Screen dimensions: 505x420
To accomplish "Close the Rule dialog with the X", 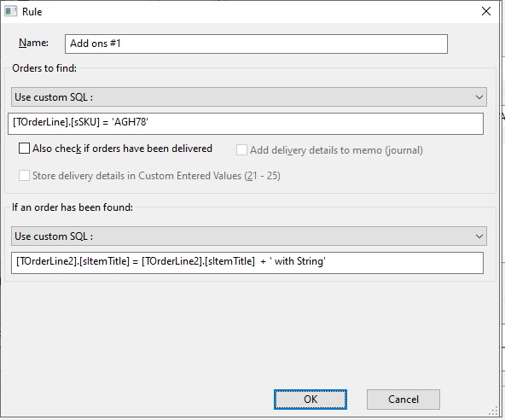I will pos(485,11).
